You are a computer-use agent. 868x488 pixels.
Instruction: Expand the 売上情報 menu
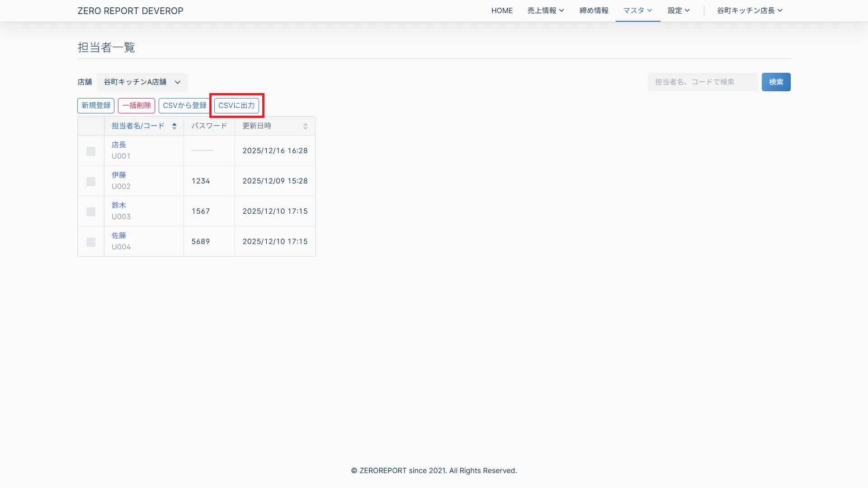(545, 10)
